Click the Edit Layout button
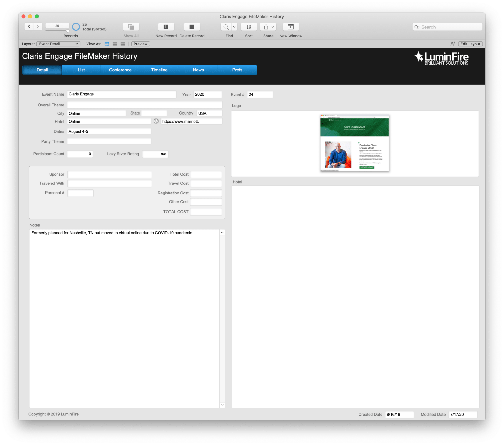 coord(470,44)
